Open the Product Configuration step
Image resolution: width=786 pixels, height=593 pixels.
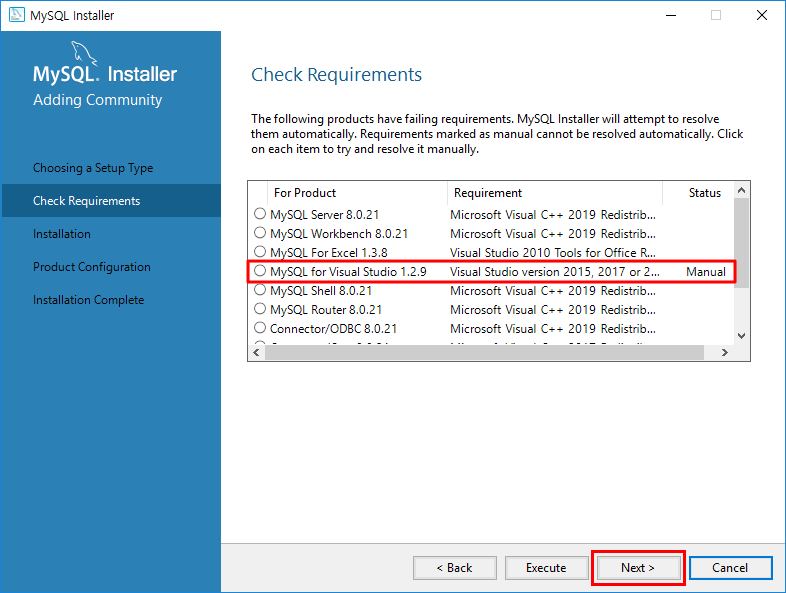(x=92, y=267)
